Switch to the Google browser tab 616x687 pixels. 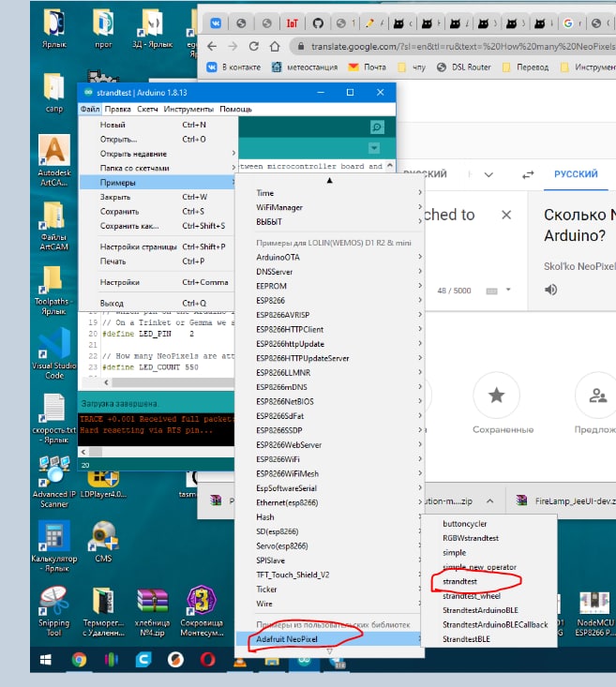(x=568, y=23)
